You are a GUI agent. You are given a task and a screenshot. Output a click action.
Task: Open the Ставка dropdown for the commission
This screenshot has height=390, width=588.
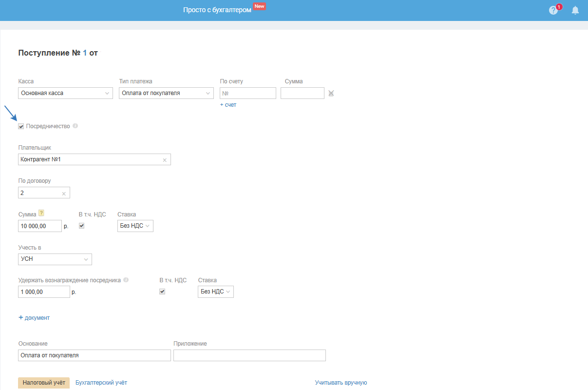click(216, 292)
